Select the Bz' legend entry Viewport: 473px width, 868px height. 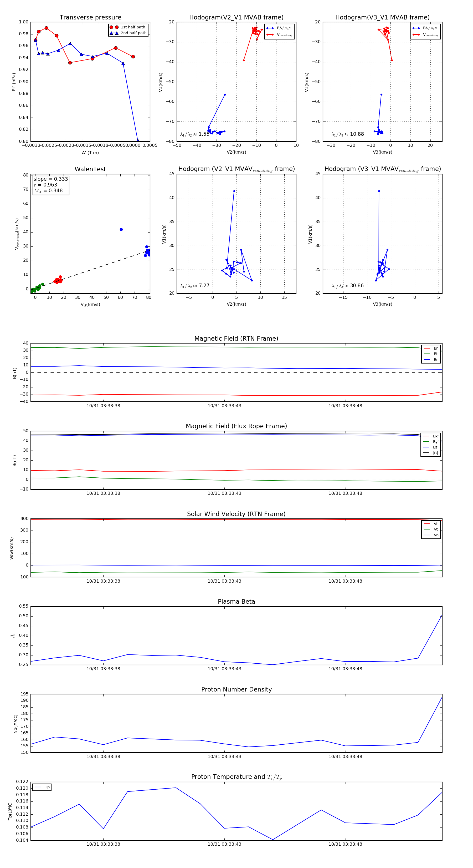tap(431, 447)
